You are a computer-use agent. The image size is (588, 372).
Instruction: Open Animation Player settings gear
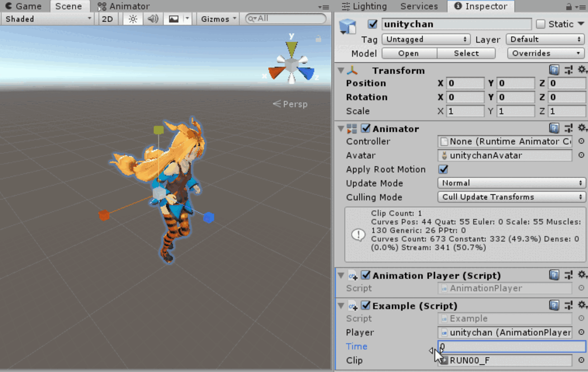pos(582,275)
